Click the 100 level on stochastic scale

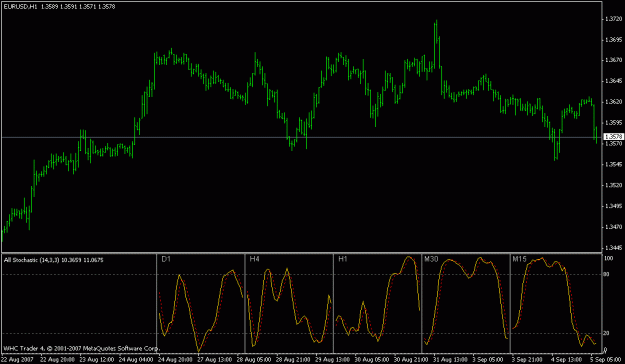[x=609, y=259]
